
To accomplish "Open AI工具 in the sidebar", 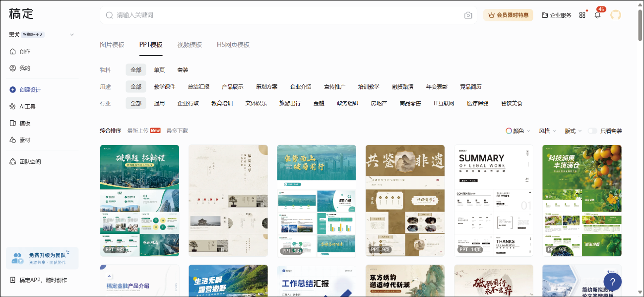I will pyautogui.click(x=27, y=106).
